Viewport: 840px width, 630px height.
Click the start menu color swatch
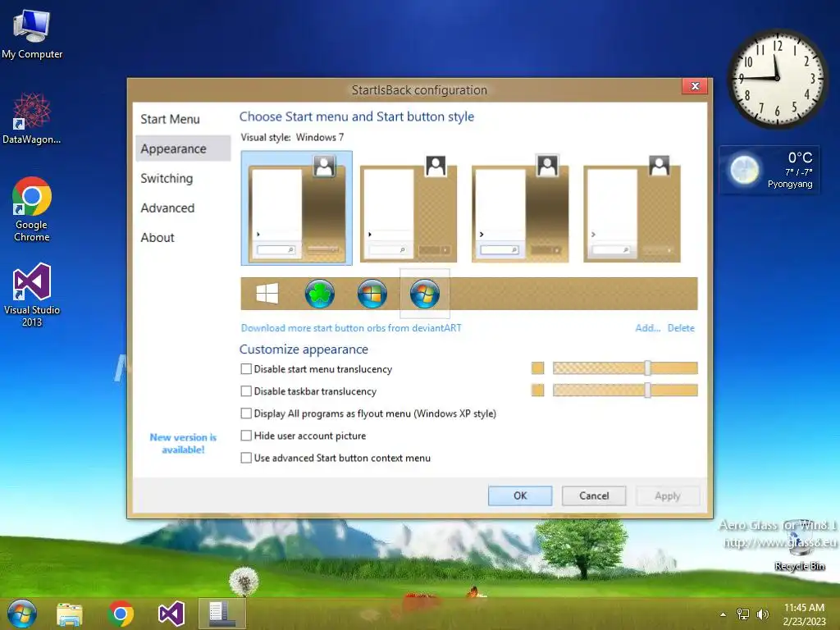click(537, 368)
